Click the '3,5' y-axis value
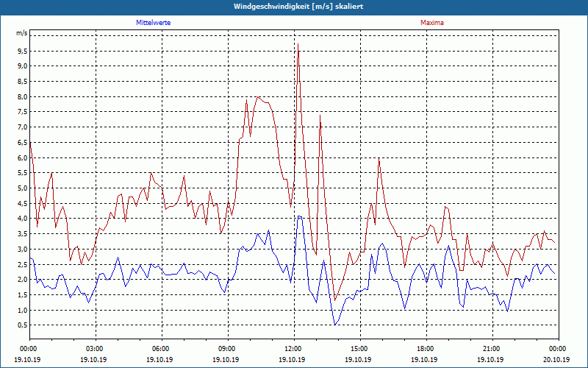Viewport: 588px width, 368px height. 23,234
